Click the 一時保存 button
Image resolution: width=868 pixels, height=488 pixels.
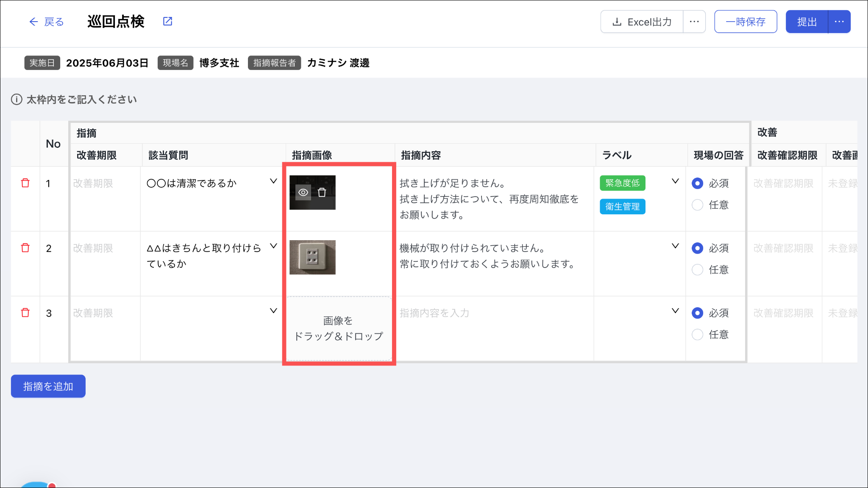[746, 22]
